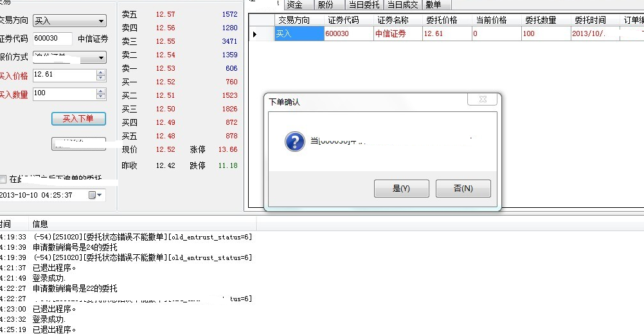Viewport: 644px width, 334px height.
Task: Click the 卖二 price 12.54
Action: coord(166,55)
